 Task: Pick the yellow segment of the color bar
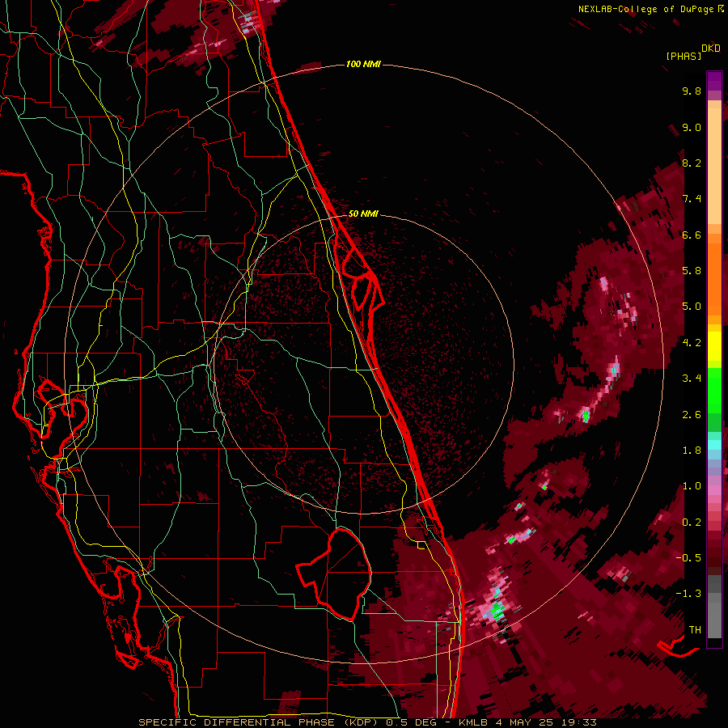[x=714, y=346]
